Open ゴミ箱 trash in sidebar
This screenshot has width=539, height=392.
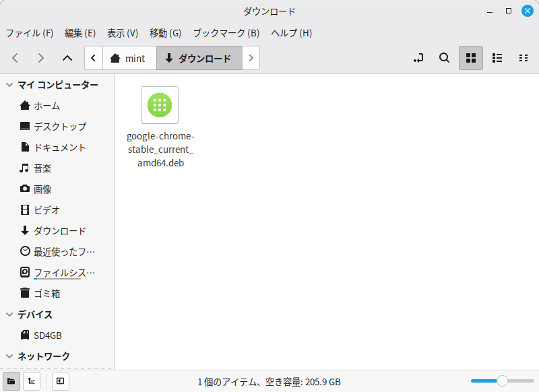coord(47,294)
